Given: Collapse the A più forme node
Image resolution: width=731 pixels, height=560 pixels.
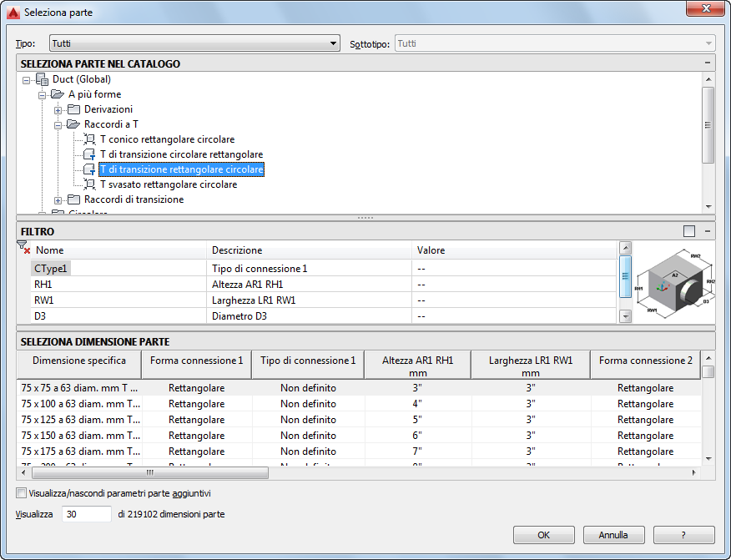Looking at the screenshot, I should tap(42, 95).
